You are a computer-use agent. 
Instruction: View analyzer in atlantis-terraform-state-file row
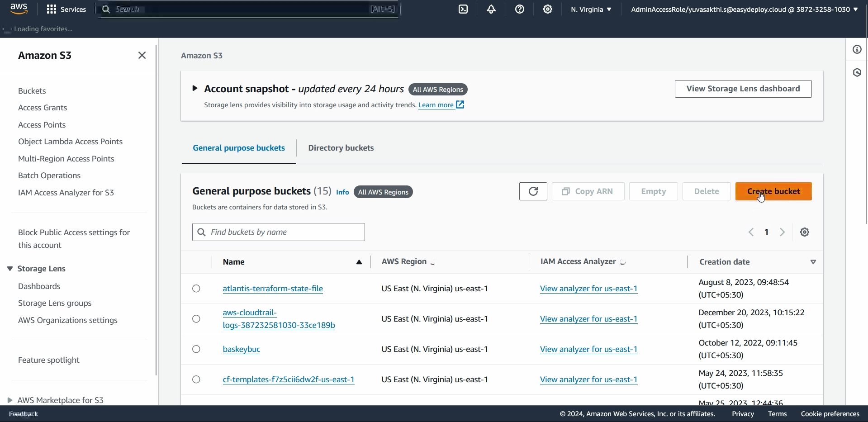click(x=589, y=289)
